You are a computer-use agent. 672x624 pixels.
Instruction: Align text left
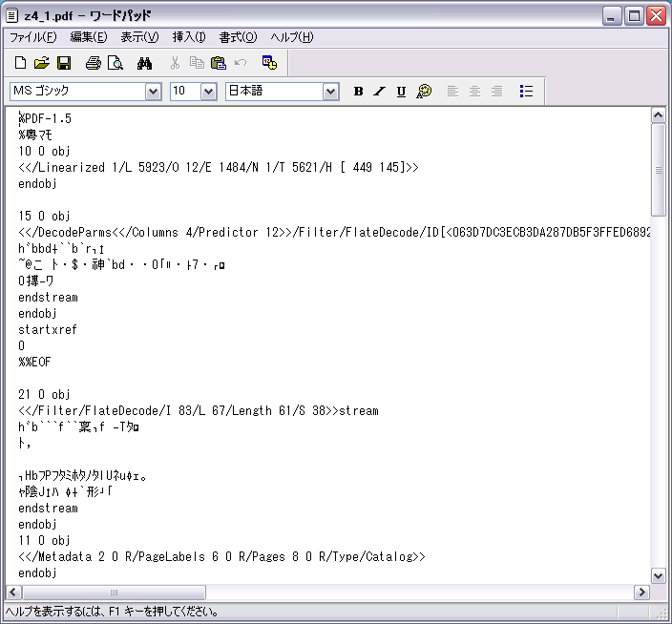pos(452,92)
